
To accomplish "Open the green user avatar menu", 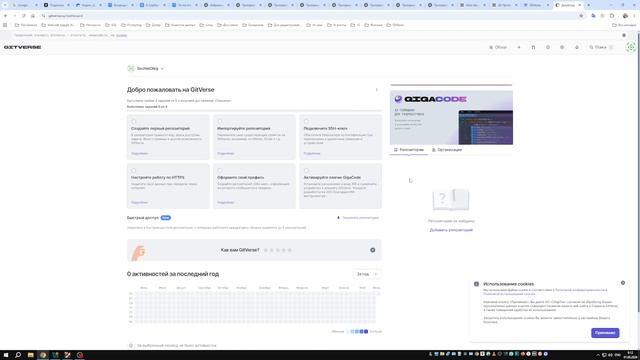I will pos(631,47).
